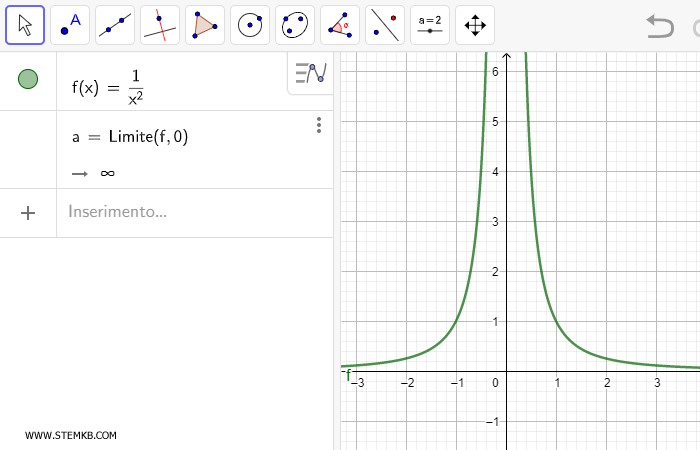
Task: Add new entry with plus button
Action: click(x=28, y=212)
